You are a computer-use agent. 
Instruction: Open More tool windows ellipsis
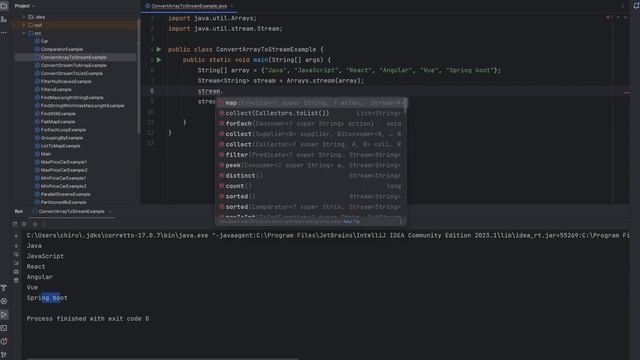coord(4,32)
